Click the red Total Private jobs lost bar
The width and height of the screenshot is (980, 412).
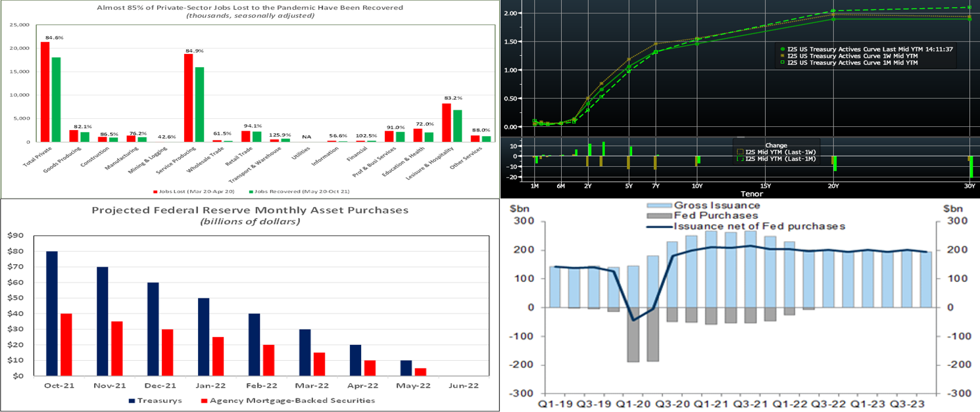(45, 92)
